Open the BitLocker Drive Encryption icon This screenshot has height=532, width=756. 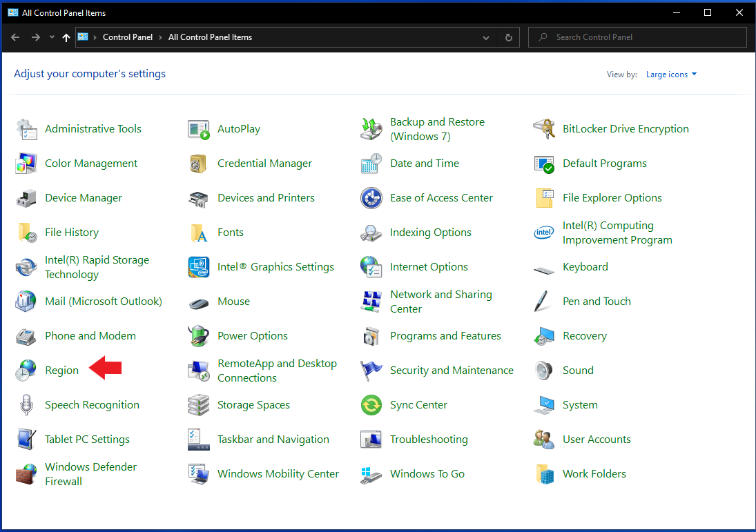[x=544, y=128]
